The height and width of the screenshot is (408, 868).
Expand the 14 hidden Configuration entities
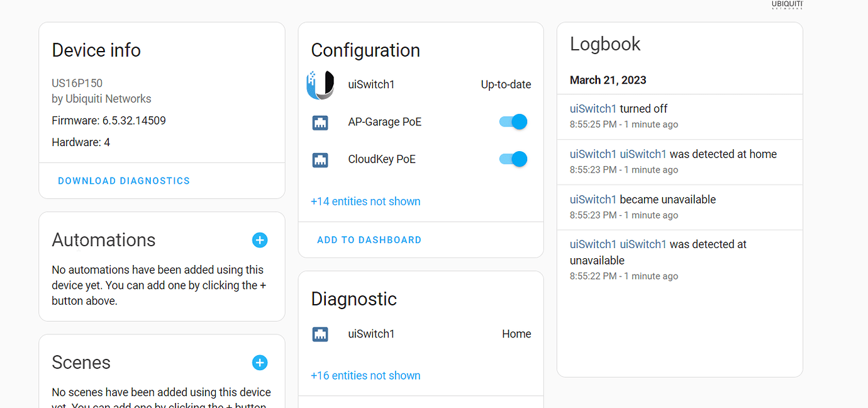coord(365,201)
